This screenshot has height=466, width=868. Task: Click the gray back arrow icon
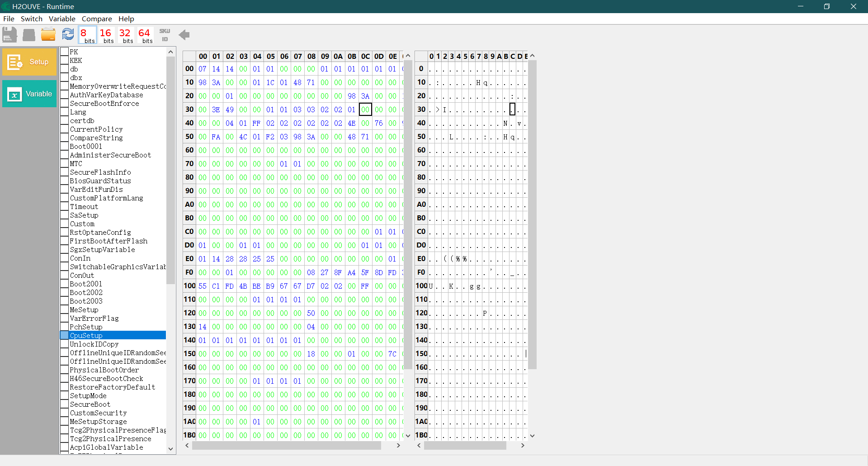tap(184, 35)
